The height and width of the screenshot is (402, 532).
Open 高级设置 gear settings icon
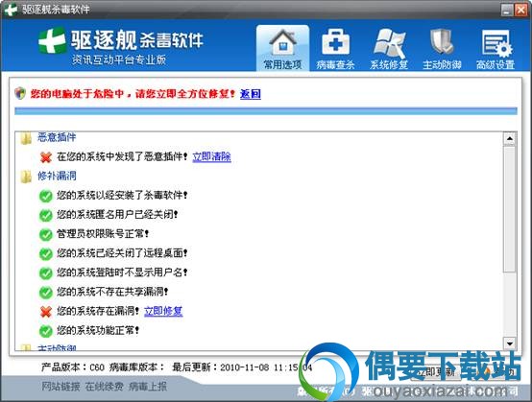pos(496,43)
